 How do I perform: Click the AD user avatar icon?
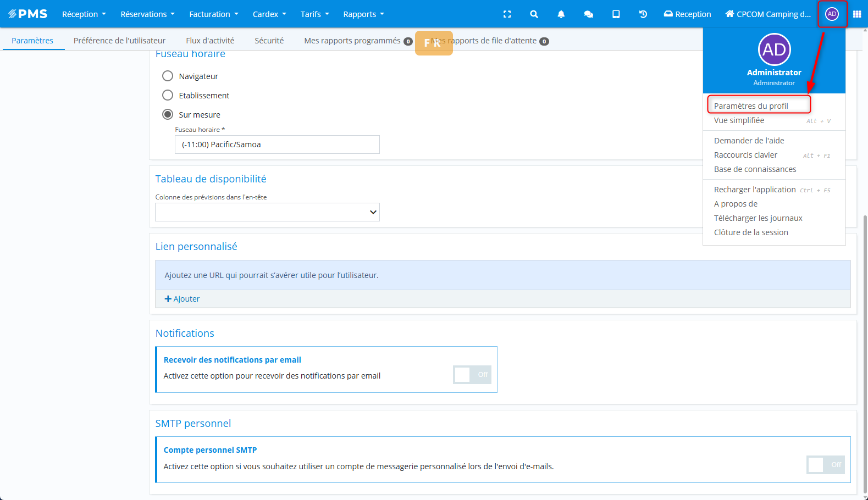832,14
